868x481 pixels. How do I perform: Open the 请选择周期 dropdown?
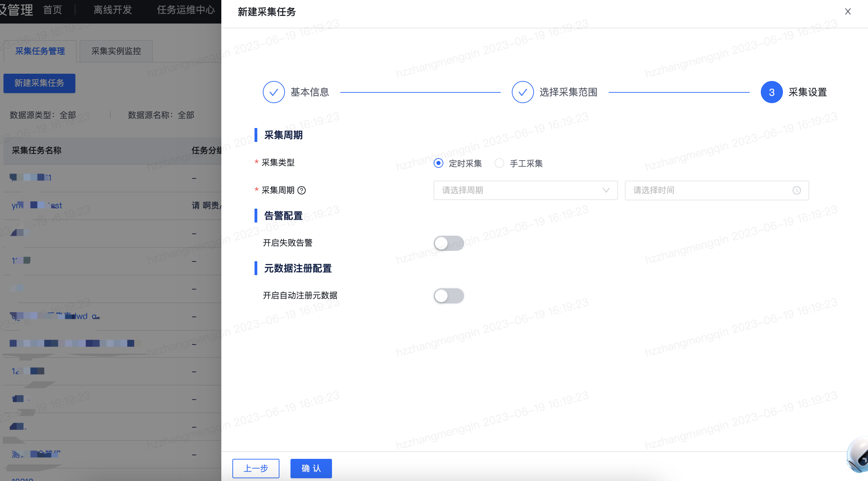coord(519,190)
